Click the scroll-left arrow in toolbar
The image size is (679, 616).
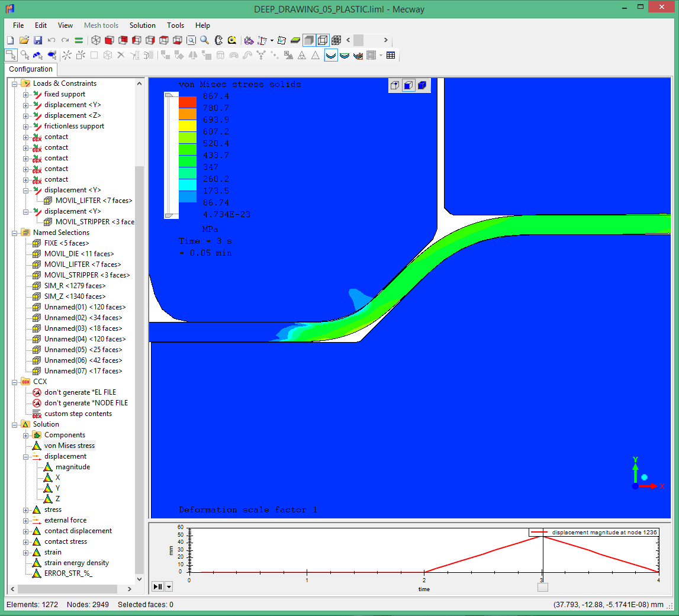[347, 40]
